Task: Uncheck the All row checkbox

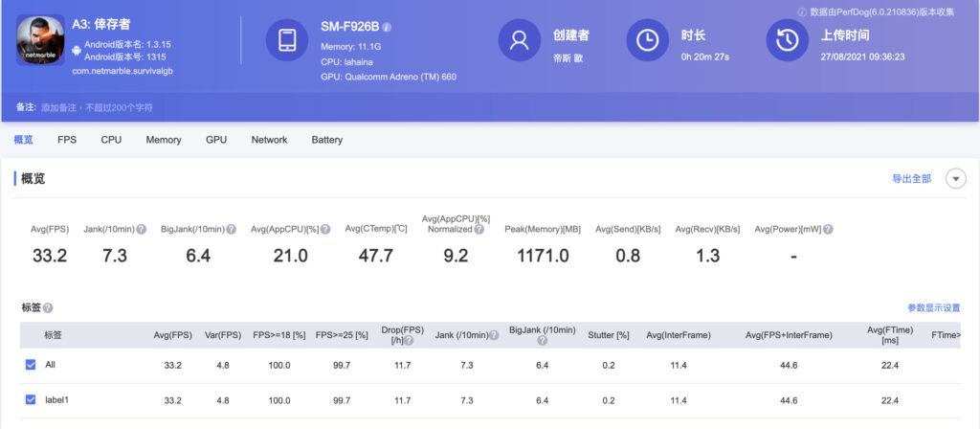Action: pyautogui.click(x=31, y=365)
